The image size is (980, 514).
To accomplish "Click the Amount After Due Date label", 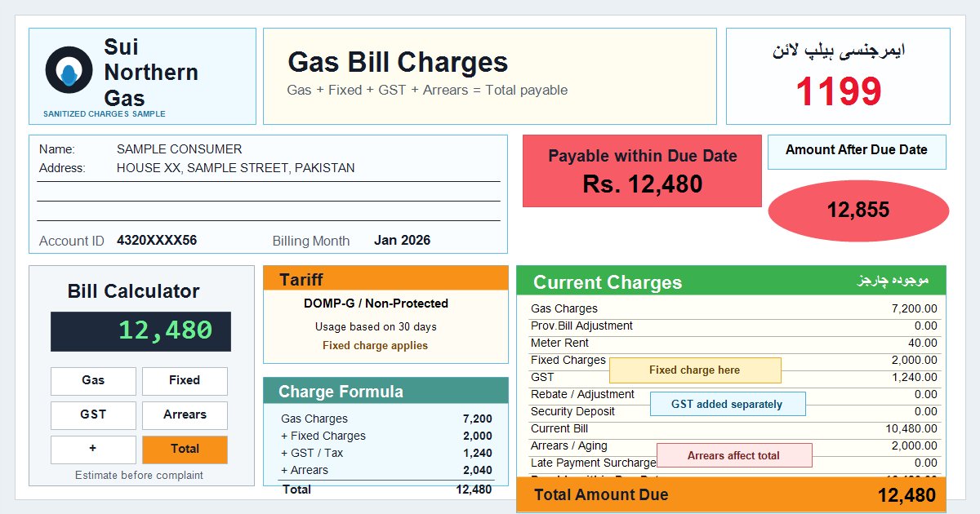I will point(857,150).
